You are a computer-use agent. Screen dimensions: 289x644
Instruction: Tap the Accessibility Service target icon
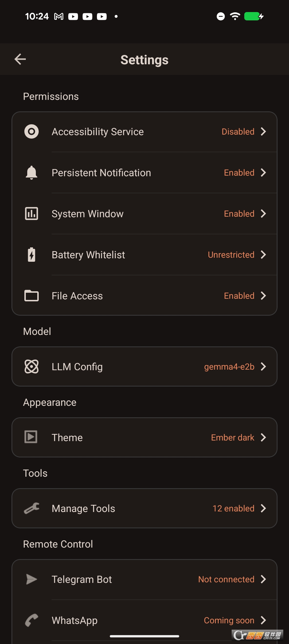[32, 132]
